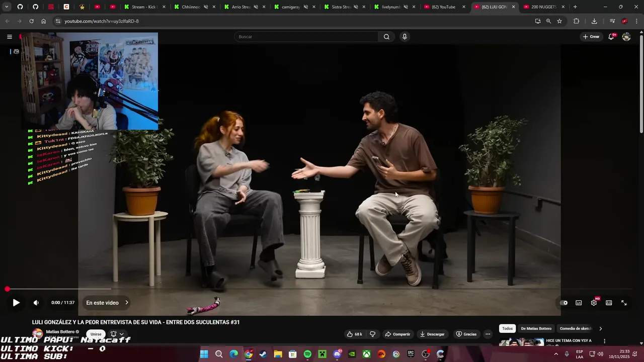Viewport: 644px width, 362px height.
Task: Open the Matias Bottero channel name
Action: (x=60, y=332)
